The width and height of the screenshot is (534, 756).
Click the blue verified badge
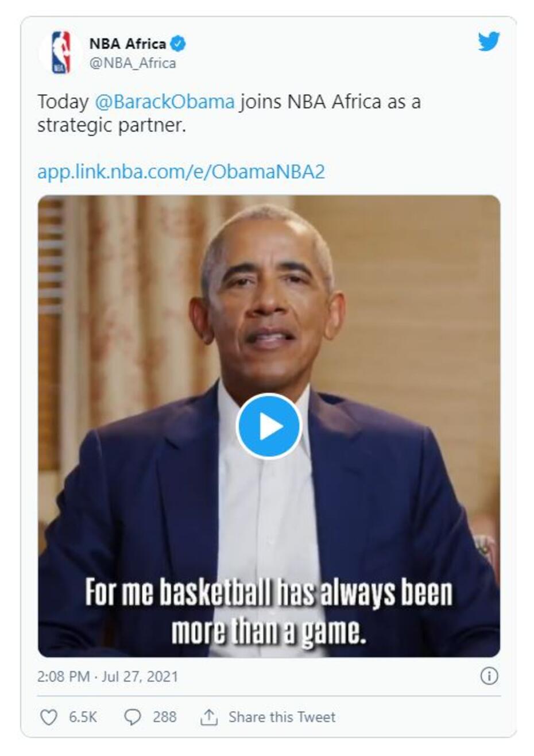pyautogui.click(x=178, y=44)
